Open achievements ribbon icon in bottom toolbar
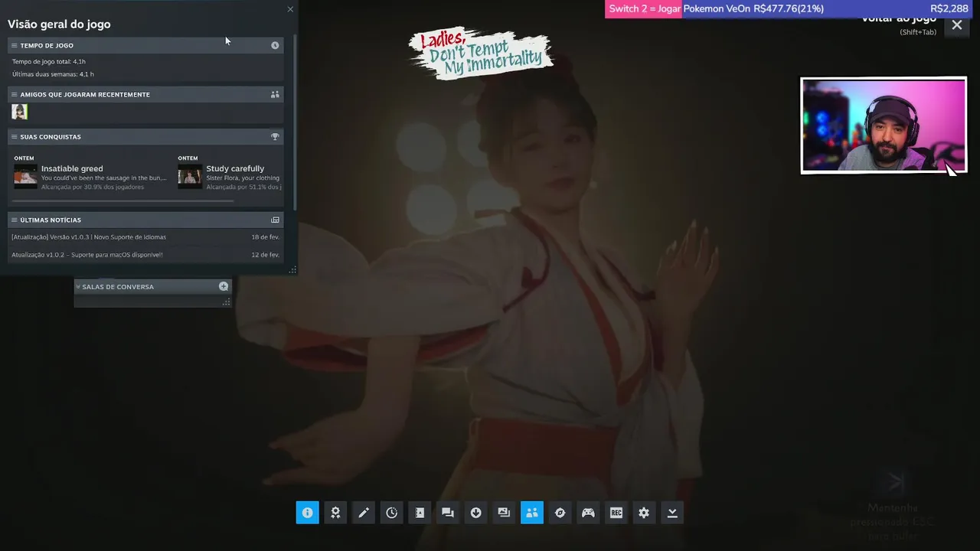This screenshot has height=551, width=980. click(x=335, y=513)
